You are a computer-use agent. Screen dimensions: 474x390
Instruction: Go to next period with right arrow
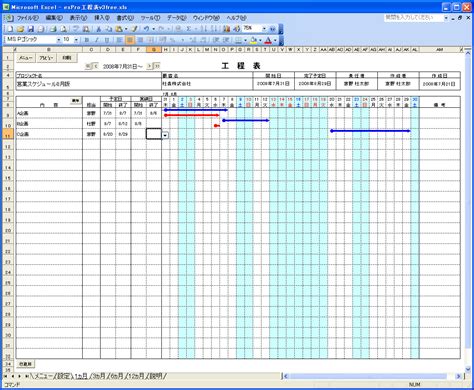click(x=150, y=66)
